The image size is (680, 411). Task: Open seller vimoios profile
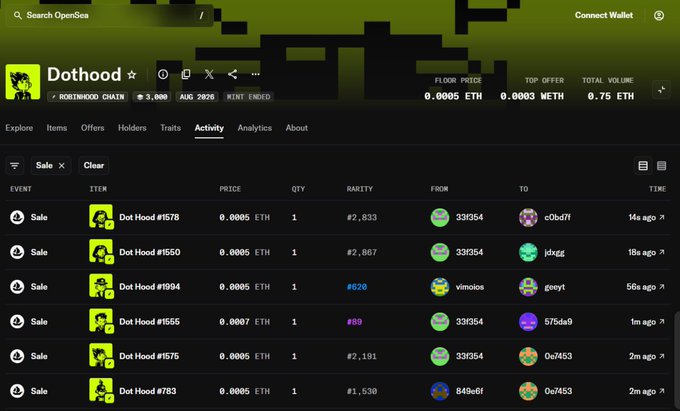point(457,287)
